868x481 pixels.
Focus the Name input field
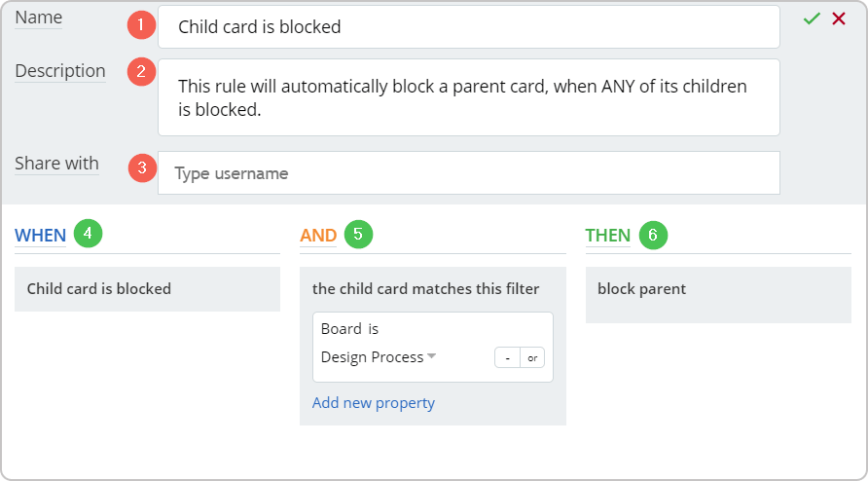pos(469,26)
